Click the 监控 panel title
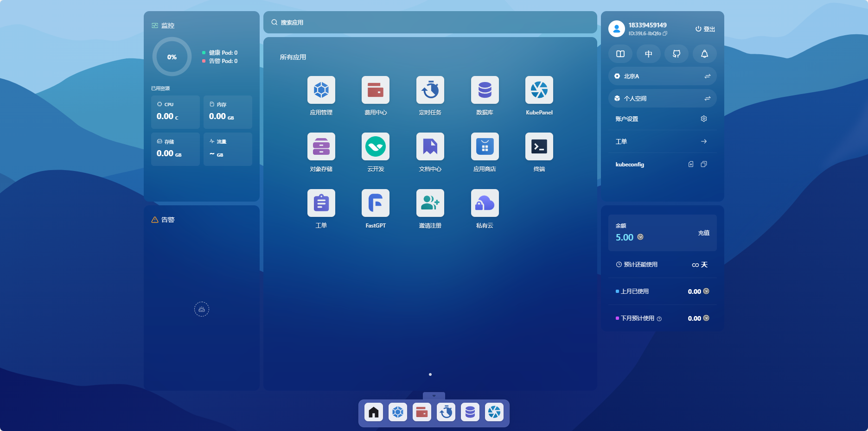Image resolution: width=868 pixels, height=431 pixels. click(x=168, y=25)
